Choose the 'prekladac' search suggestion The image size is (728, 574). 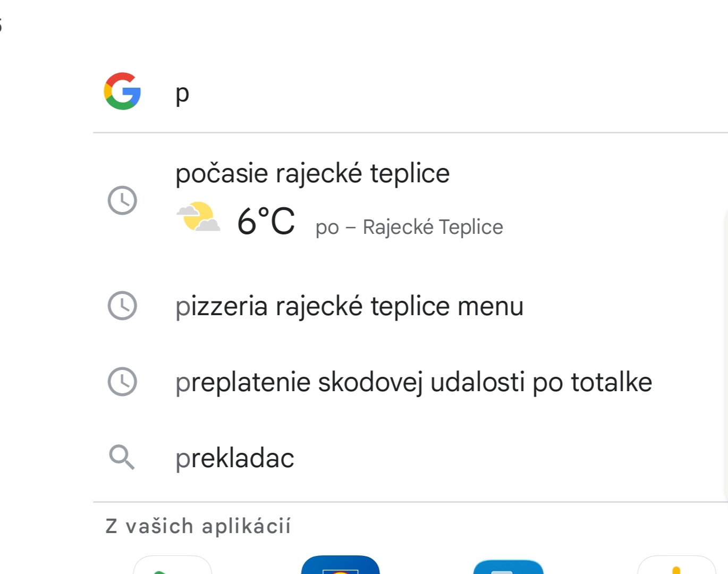[234, 458]
